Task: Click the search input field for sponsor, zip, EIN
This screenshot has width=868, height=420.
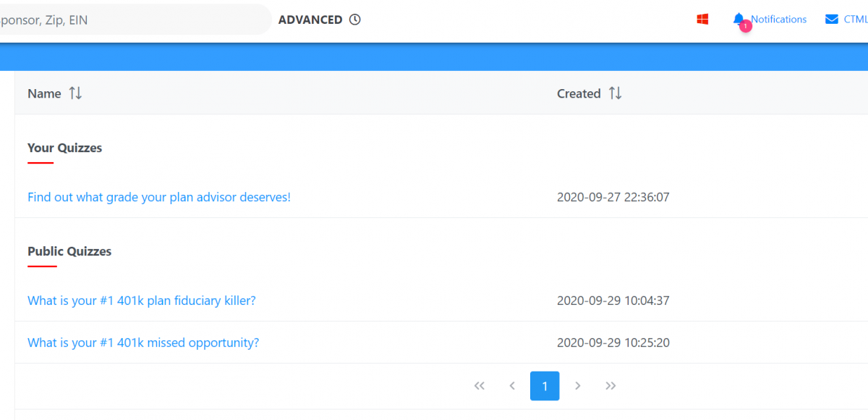Action: point(130,20)
